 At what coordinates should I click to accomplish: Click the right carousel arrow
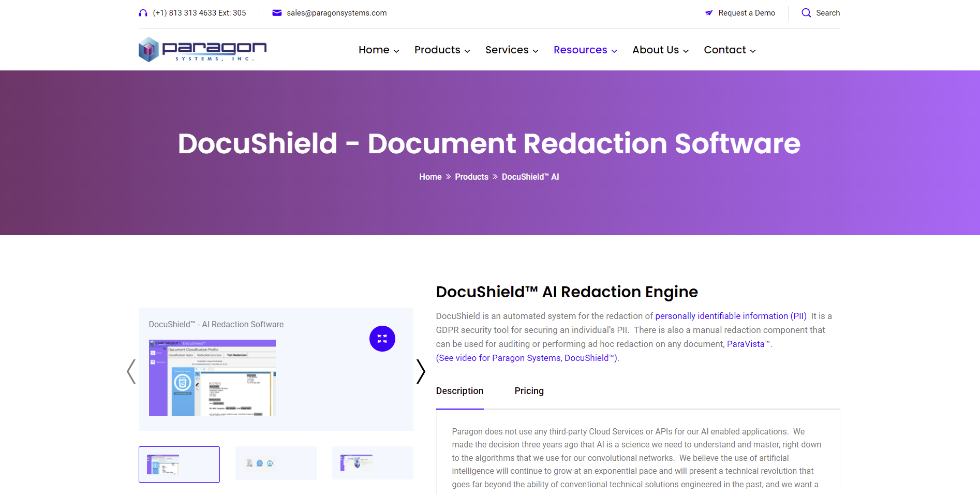pyautogui.click(x=421, y=371)
